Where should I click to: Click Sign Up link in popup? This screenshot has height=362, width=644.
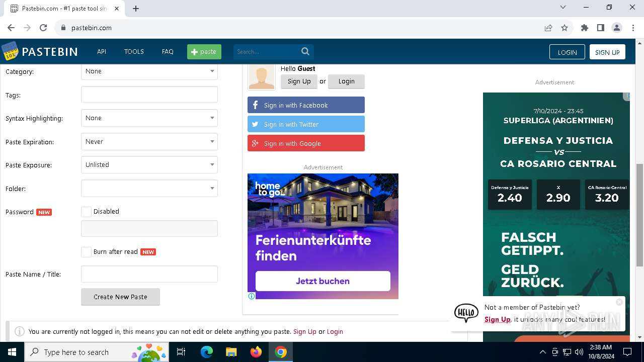coord(497,319)
